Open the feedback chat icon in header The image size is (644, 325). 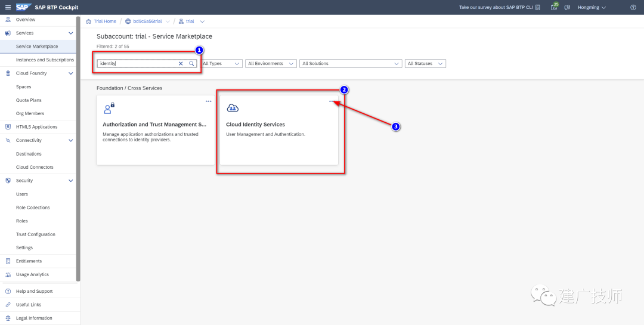(x=567, y=7)
